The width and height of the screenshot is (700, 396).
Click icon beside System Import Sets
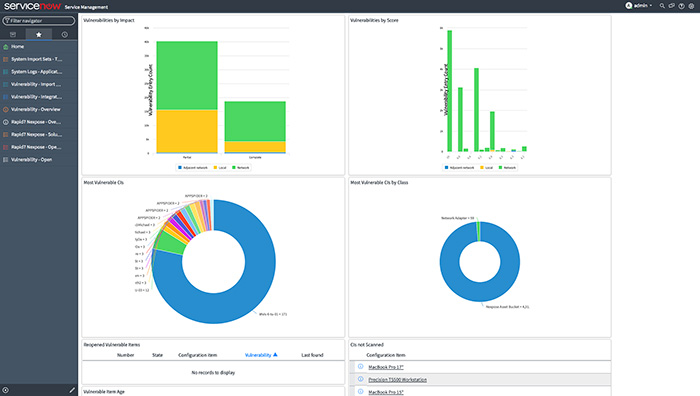tap(6, 59)
